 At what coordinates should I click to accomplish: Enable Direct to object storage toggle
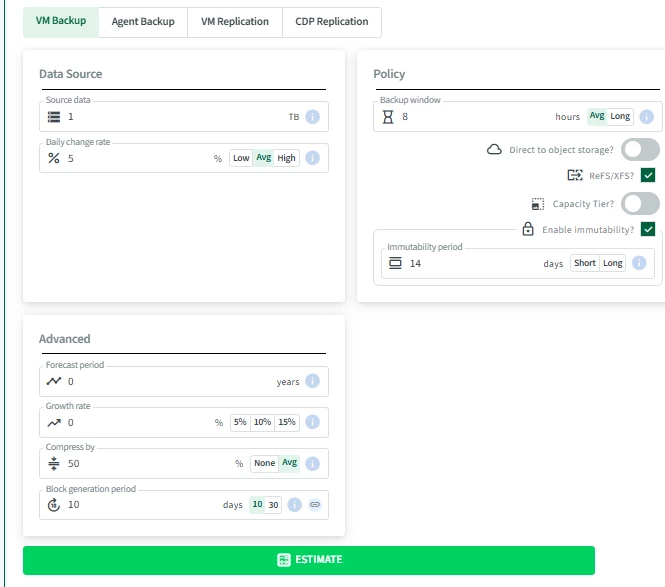[640, 149]
